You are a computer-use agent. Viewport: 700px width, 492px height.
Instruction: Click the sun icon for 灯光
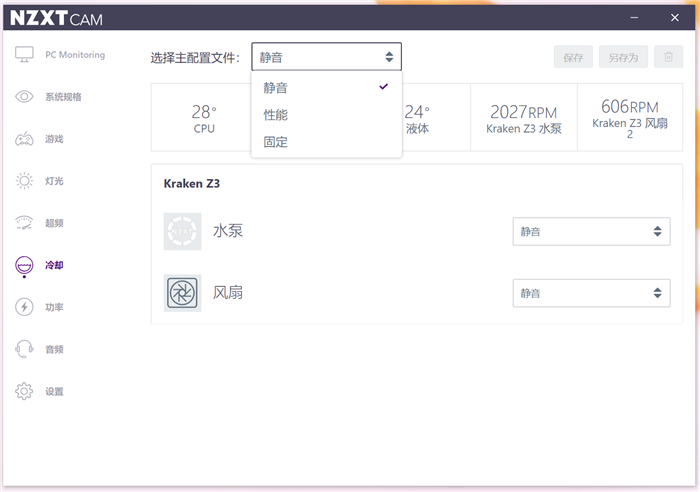pyautogui.click(x=24, y=181)
